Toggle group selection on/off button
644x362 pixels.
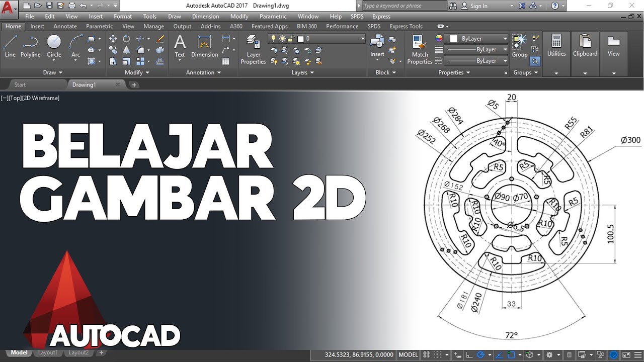535,61
